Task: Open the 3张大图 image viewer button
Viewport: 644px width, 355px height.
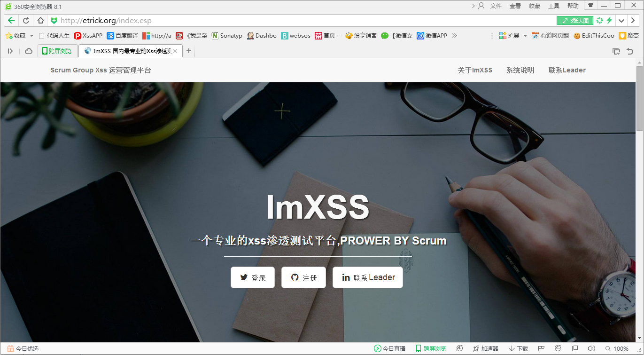Action: click(x=575, y=21)
